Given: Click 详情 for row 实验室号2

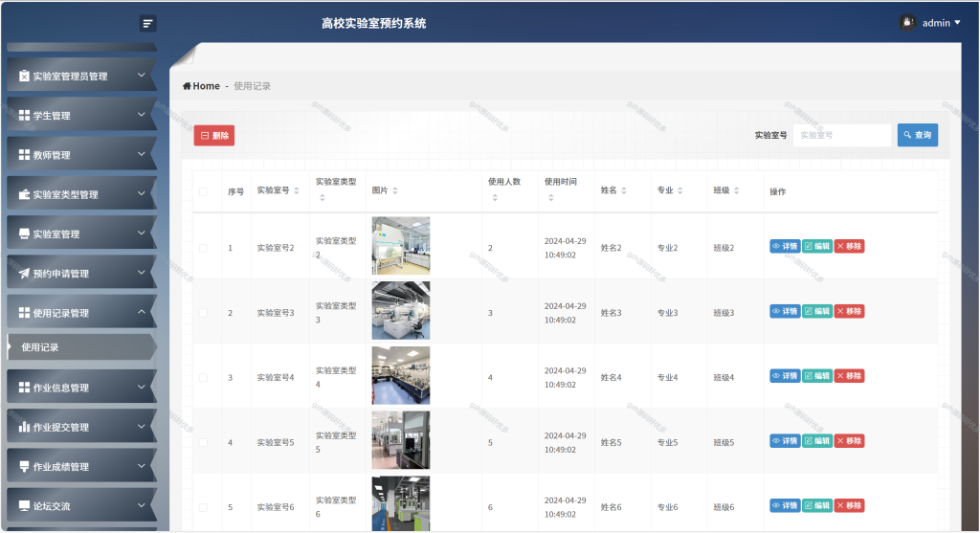Looking at the screenshot, I should [x=785, y=246].
